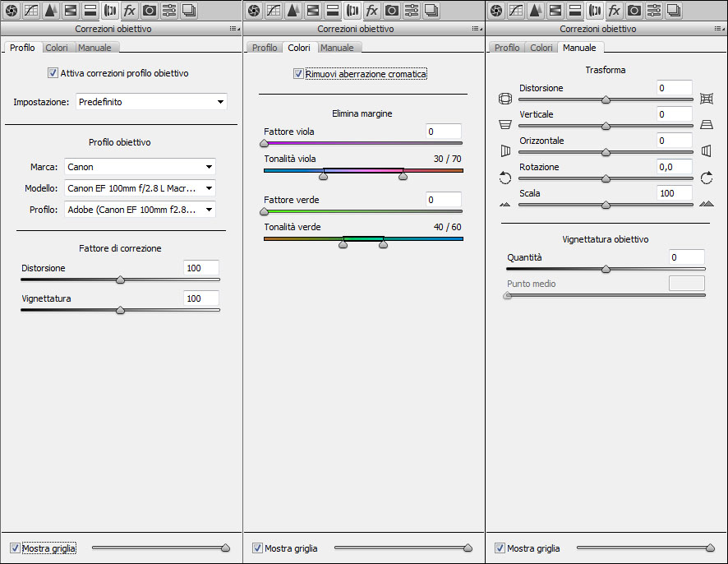Open the Presets icon in the left panel

pos(169,11)
